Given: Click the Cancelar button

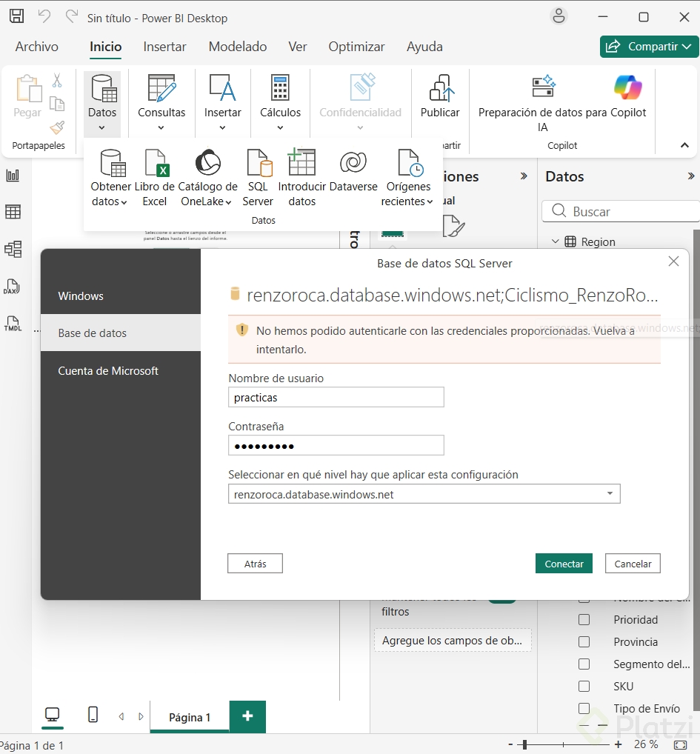Looking at the screenshot, I should click(633, 564).
